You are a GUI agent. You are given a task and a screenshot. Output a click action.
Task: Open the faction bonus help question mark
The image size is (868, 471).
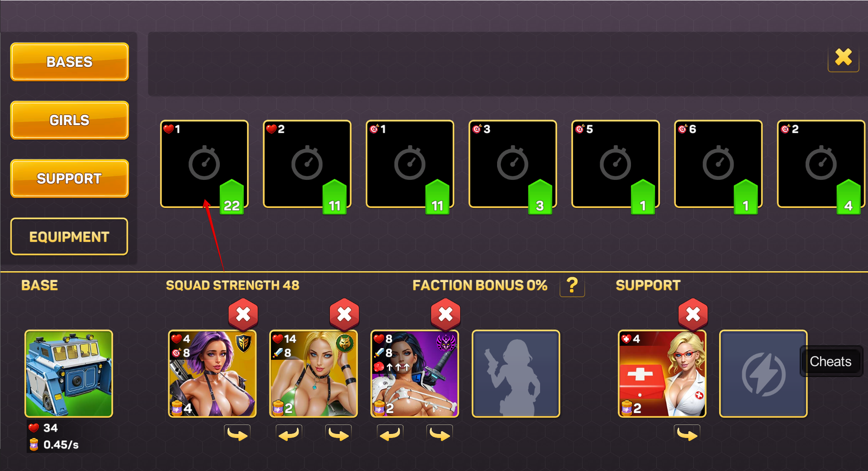tap(572, 286)
